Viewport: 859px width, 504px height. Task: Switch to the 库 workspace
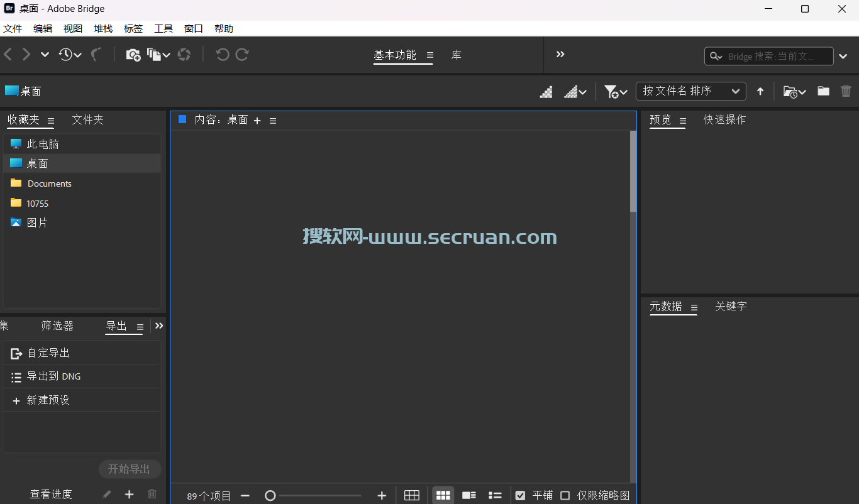click(457, 55)
